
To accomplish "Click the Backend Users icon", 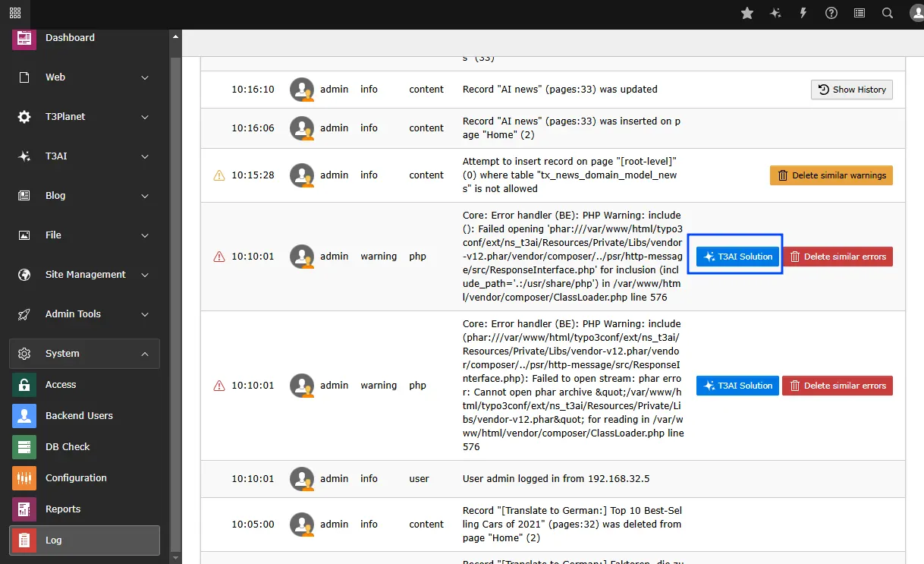I will 24,416.
